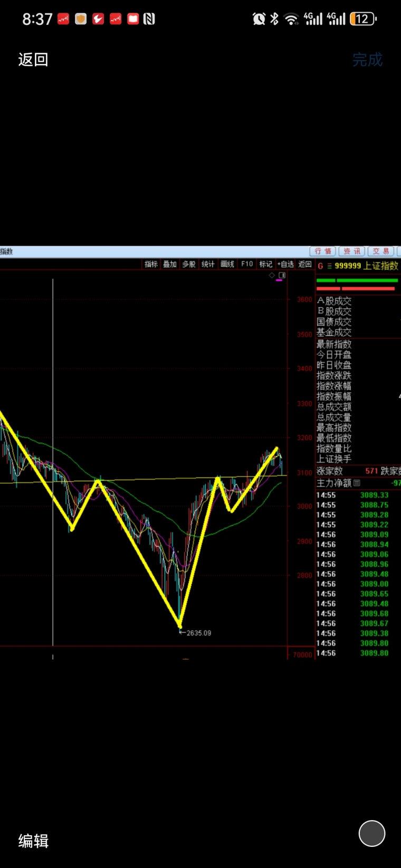Click the tick price 3088.75
Viewport: 401px width, 868px height.
[x=374, y=505]
